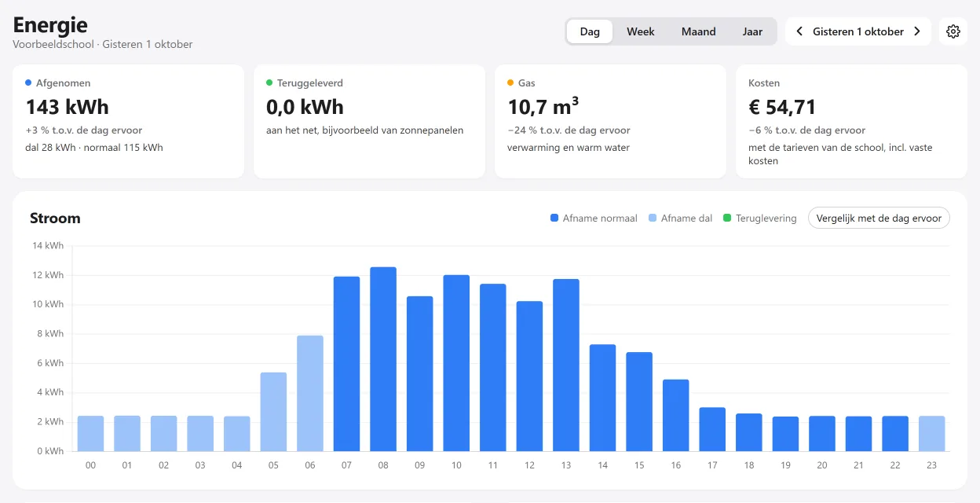Click the green dot beside Teruggeleverd
Image resolution: width=980 pixels, height=503 pixels.
[269, 83]
